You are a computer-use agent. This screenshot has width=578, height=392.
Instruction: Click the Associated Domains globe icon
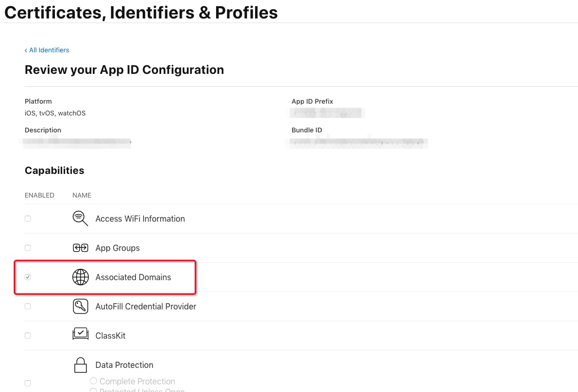click(81, 277)
